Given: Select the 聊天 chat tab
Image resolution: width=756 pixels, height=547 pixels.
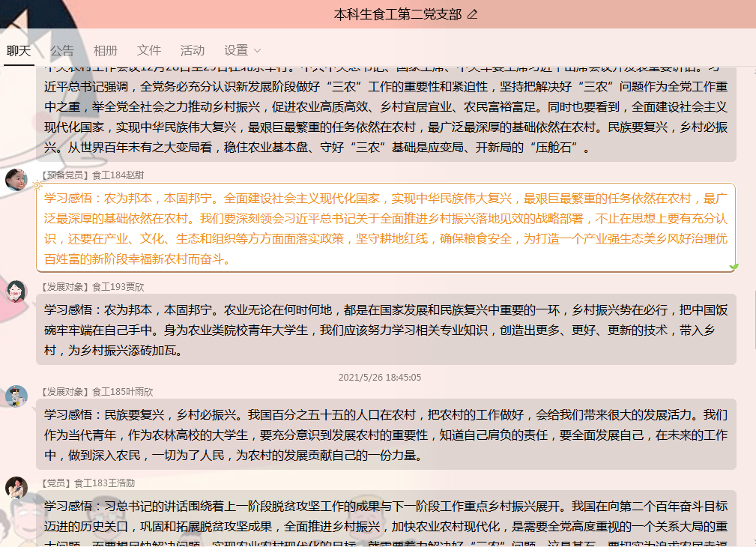Looking at the screenshot, I should point(18,50).
